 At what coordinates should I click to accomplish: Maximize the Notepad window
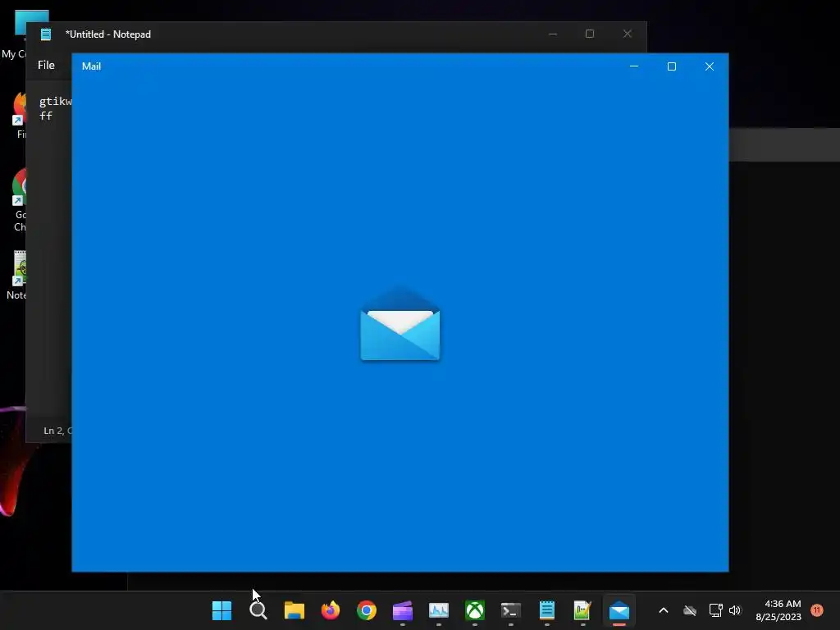590,34
